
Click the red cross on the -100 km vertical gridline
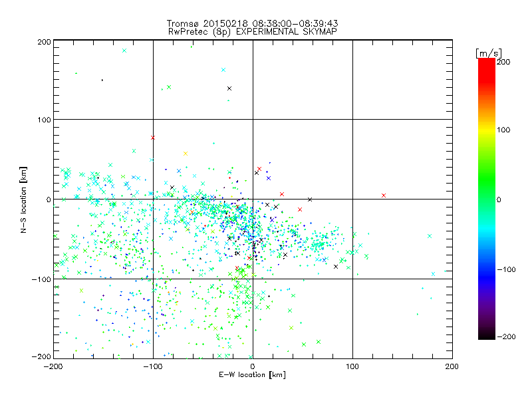point(153,138)
